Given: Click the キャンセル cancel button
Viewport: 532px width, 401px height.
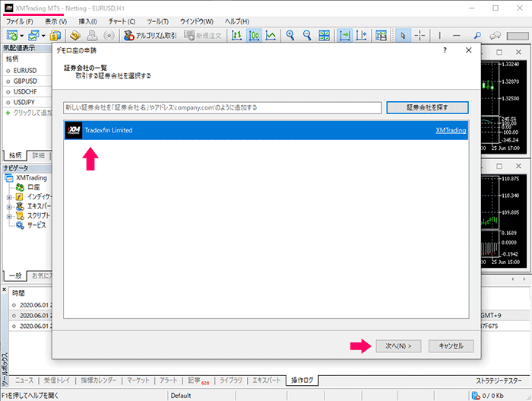Looking at the screenshot, I should coord(451,346).
